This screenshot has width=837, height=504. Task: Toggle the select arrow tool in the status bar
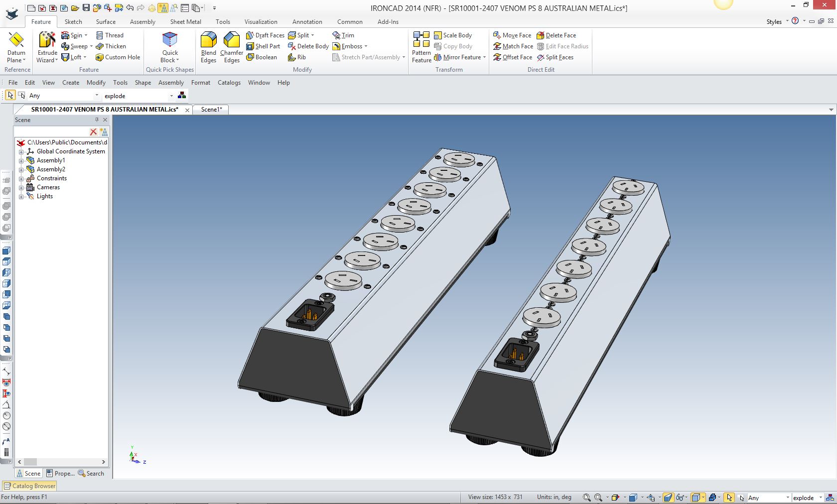pyautogui.click(x=729, y=498)
